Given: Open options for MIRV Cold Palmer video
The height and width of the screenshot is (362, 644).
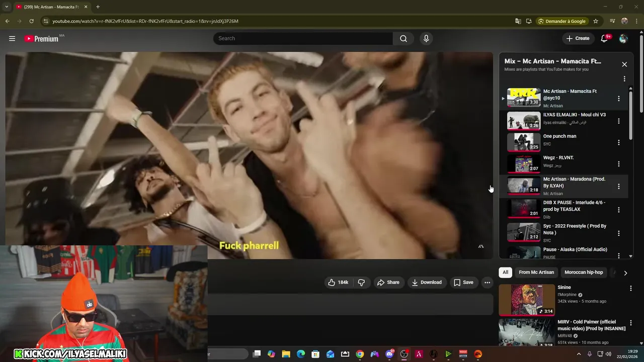Looking at the screenshot, I should (x=630, y=323).
